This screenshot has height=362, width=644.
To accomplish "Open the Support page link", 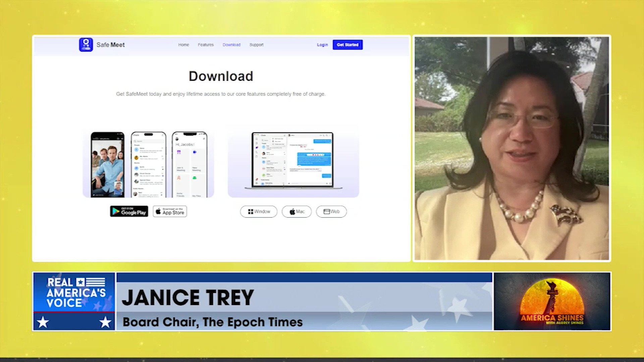I will (x=256, y=45).
